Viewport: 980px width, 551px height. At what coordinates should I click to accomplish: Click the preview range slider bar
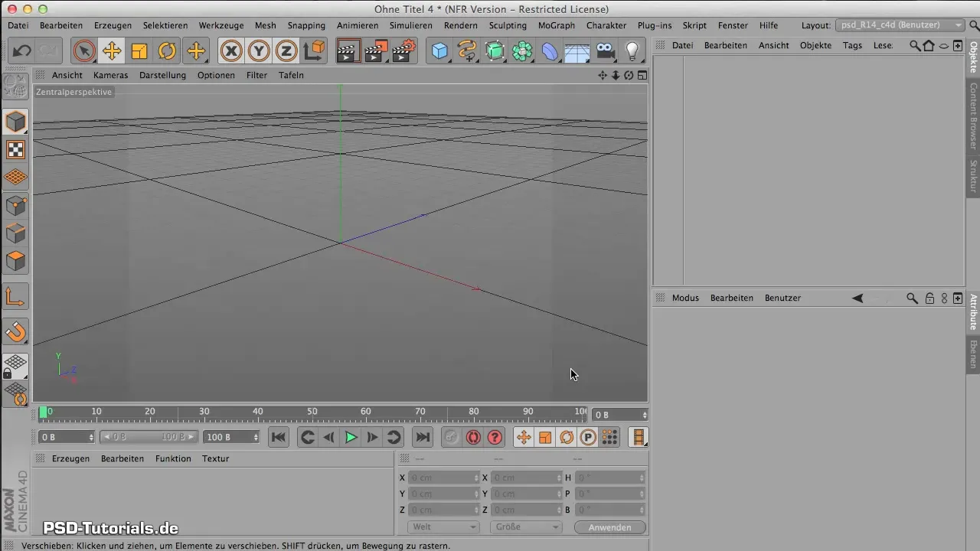pos(149,437)
